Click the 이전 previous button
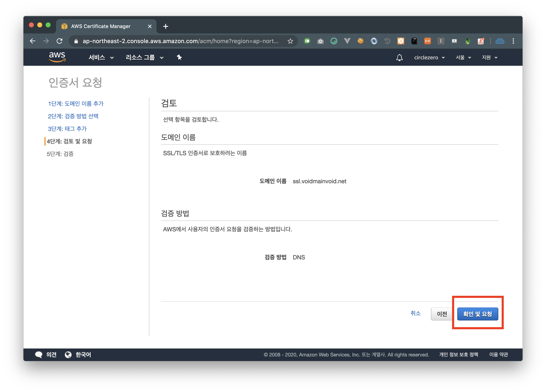 pyautogui.click(x=442, y=314)
